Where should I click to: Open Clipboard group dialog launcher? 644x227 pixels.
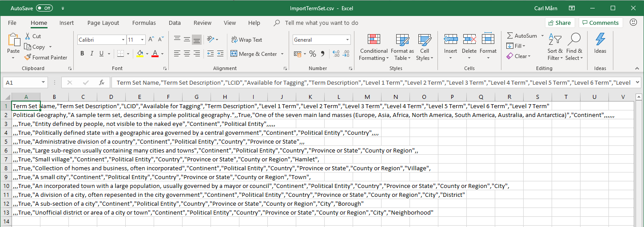70,69
